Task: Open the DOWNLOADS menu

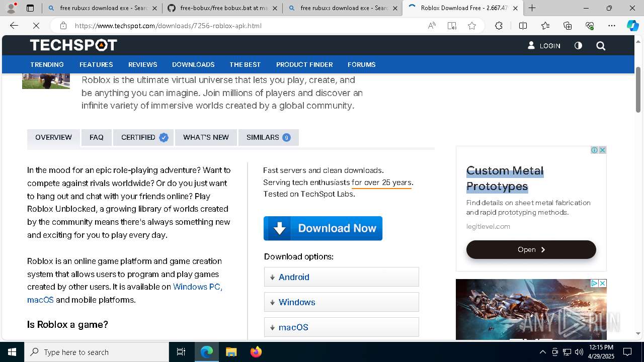Action: 193,64
